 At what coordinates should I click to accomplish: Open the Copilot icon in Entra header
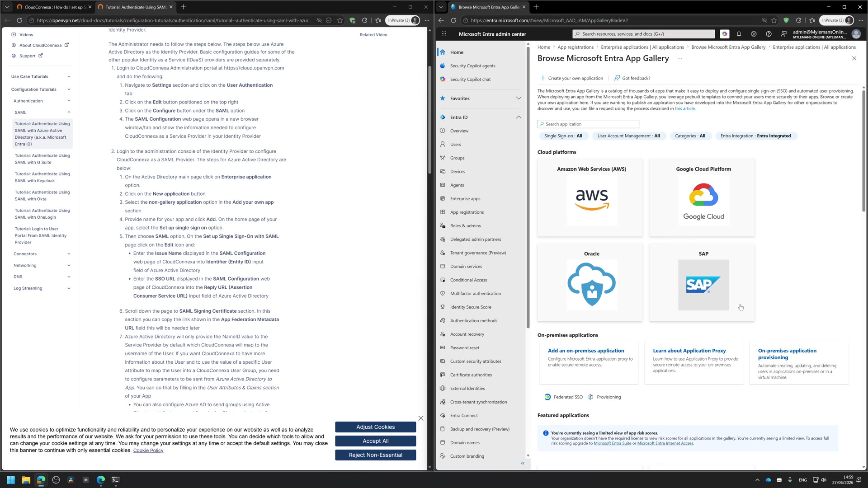click(725, 34)
